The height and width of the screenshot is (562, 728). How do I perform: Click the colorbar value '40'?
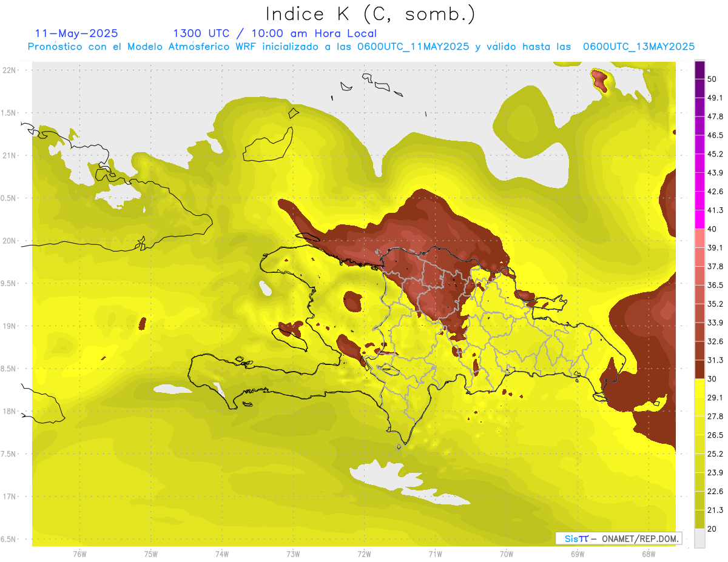(713, 229)
